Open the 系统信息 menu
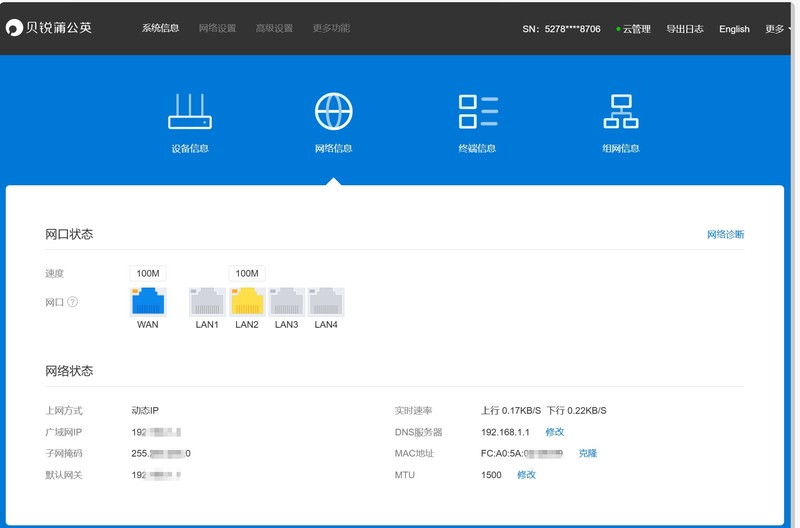This screenshot has height=528, width=800. (161, 28)
